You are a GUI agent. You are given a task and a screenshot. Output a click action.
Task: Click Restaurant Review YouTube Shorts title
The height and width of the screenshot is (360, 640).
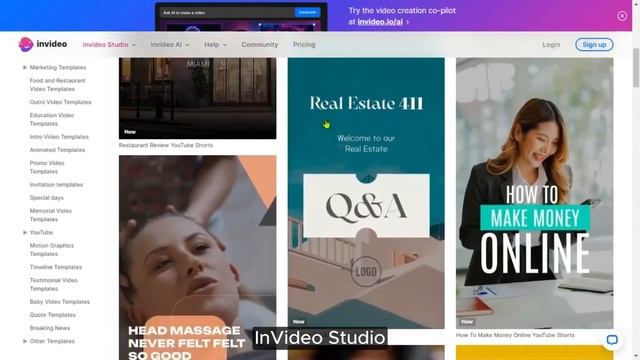click(166, 145)
